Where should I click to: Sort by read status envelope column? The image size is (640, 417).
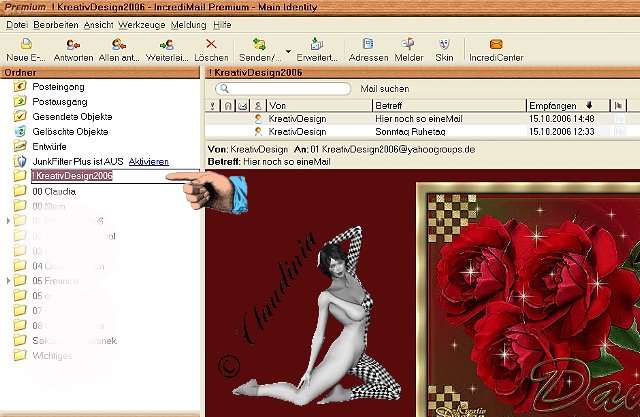(242, 106)
